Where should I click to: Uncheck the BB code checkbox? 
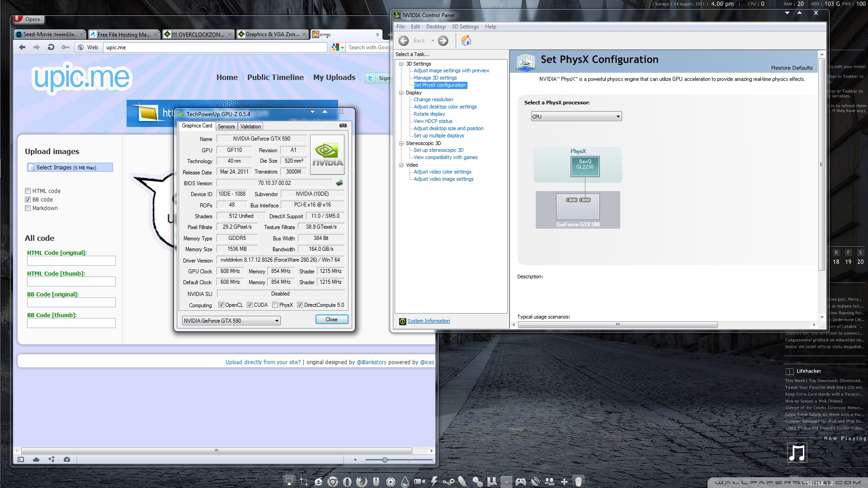pos(28,200)
